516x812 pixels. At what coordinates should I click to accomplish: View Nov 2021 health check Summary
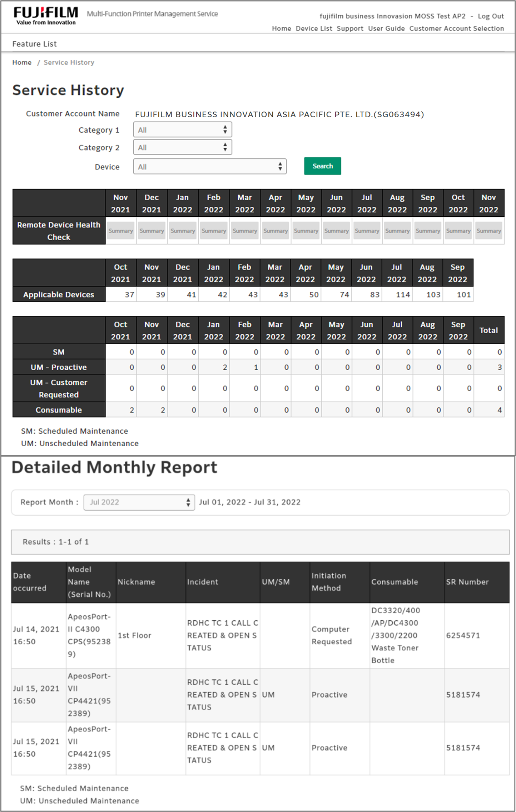pos(121,231)
